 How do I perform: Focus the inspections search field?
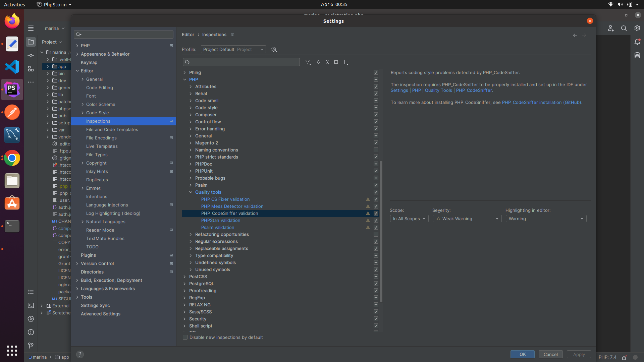(241, 62)
